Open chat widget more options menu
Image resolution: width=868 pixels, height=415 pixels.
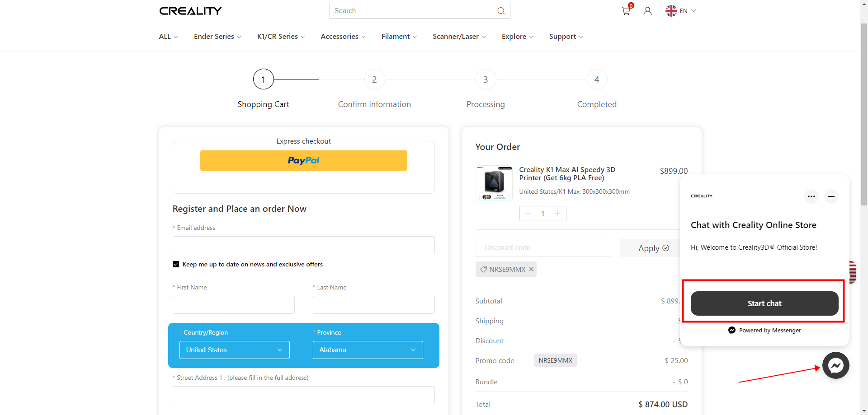(811, 196)
